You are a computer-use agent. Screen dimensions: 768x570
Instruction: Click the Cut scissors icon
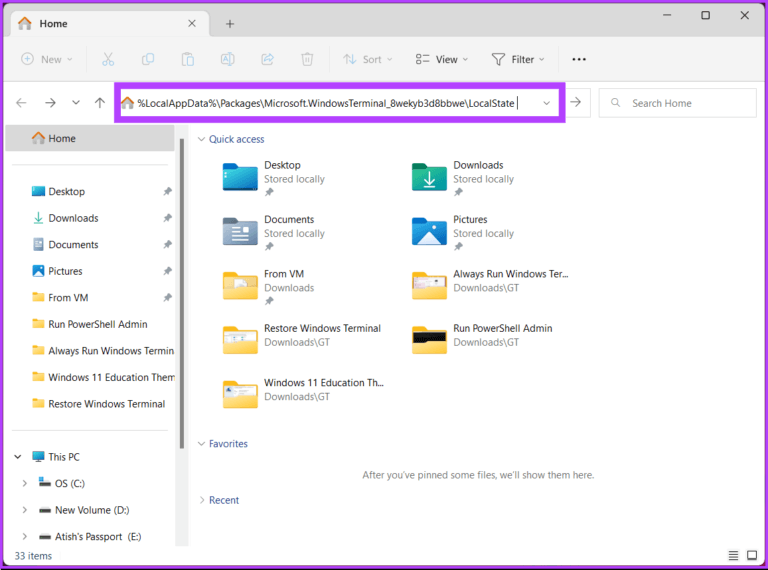(x=108, y=59)
